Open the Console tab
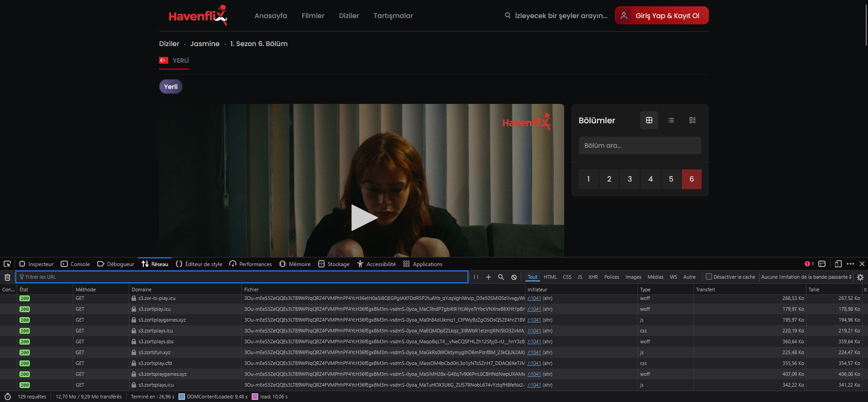868x402 pixels. [75, 264]
